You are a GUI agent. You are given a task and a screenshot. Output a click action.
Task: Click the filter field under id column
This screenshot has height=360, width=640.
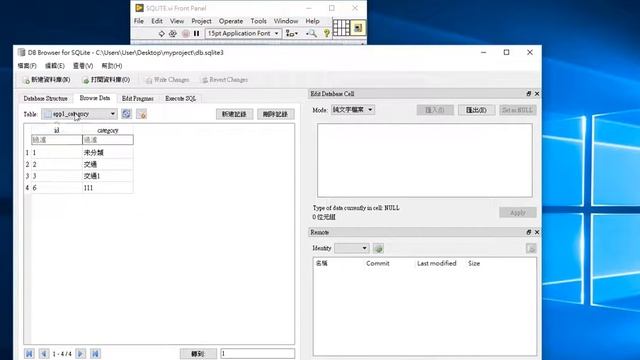pyautogui.click(x=57, y=140)
